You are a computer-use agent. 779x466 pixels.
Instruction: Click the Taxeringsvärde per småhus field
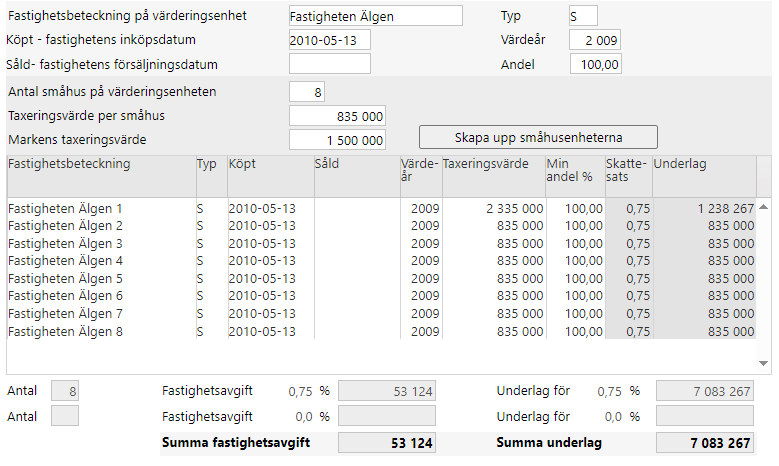tap(337, 116)
